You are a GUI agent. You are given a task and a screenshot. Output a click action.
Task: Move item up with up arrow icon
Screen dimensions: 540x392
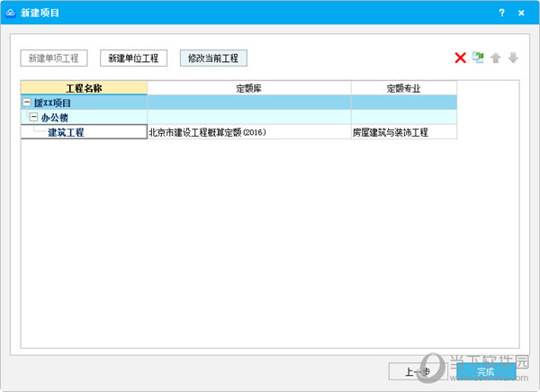click(x=496, y=58)
